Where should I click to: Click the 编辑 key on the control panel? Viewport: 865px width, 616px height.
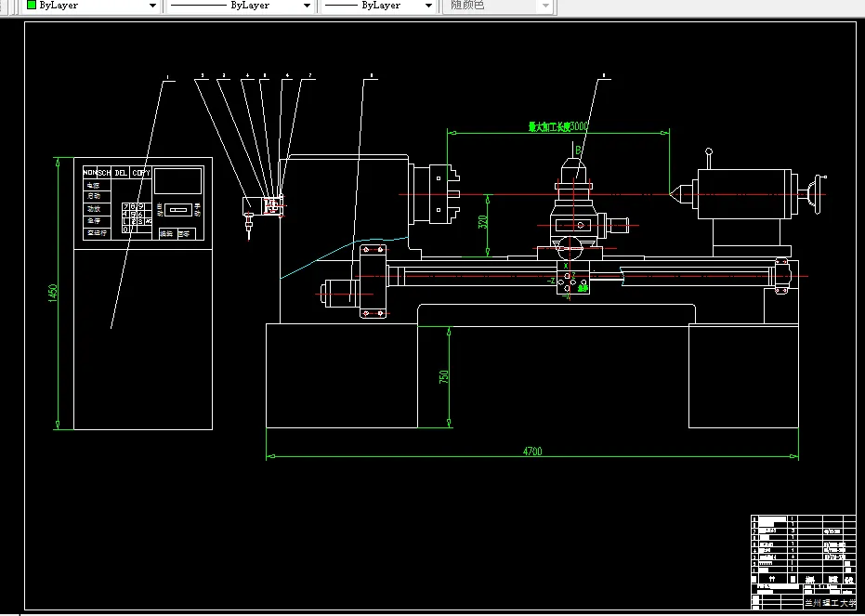click(x=165, y=234)
